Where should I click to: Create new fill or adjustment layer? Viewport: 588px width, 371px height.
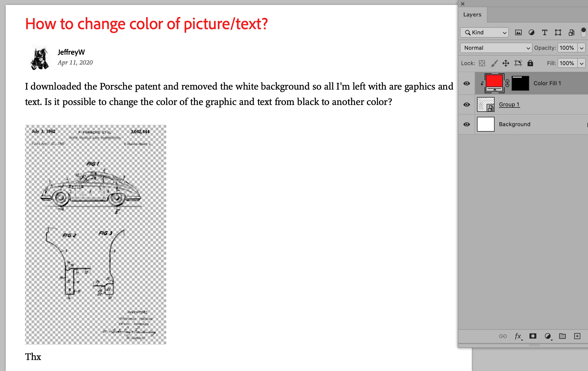pos(548,336)
